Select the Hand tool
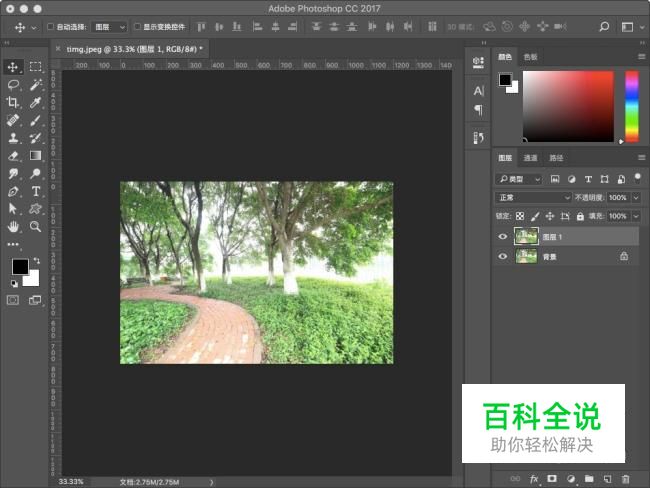This screenshot has width=650, height=488. (13, 227)
